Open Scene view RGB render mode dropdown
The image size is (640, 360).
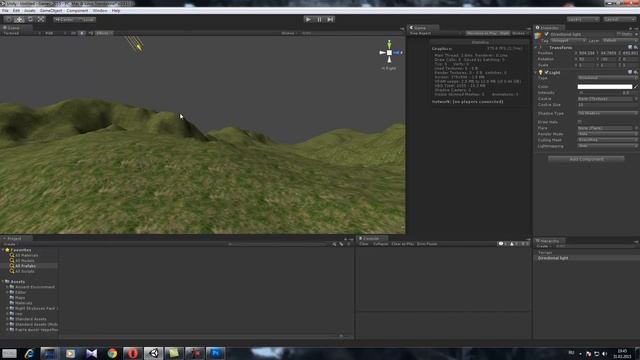point(56,33)
